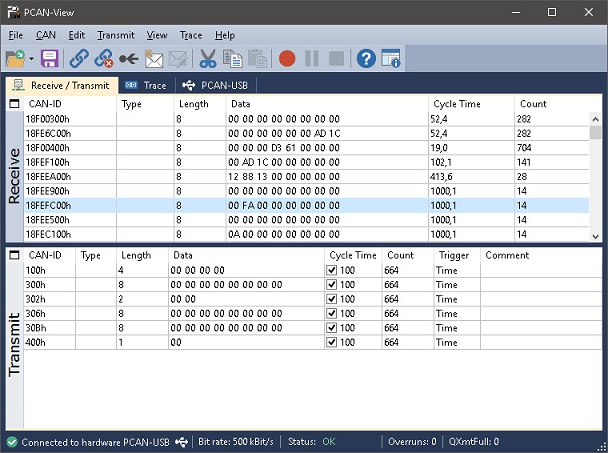Screen dimensions: 608x453
Task: Click the Connect chain link icon
Action: pyautogui.click(x=79, y=59)
